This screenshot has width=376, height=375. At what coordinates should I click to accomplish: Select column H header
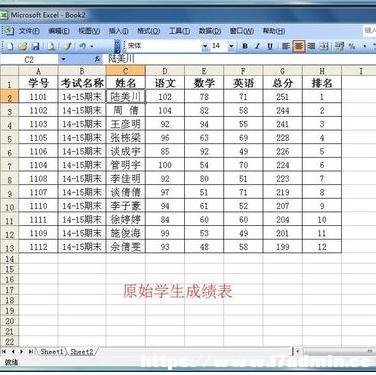[x=322, y=71]
